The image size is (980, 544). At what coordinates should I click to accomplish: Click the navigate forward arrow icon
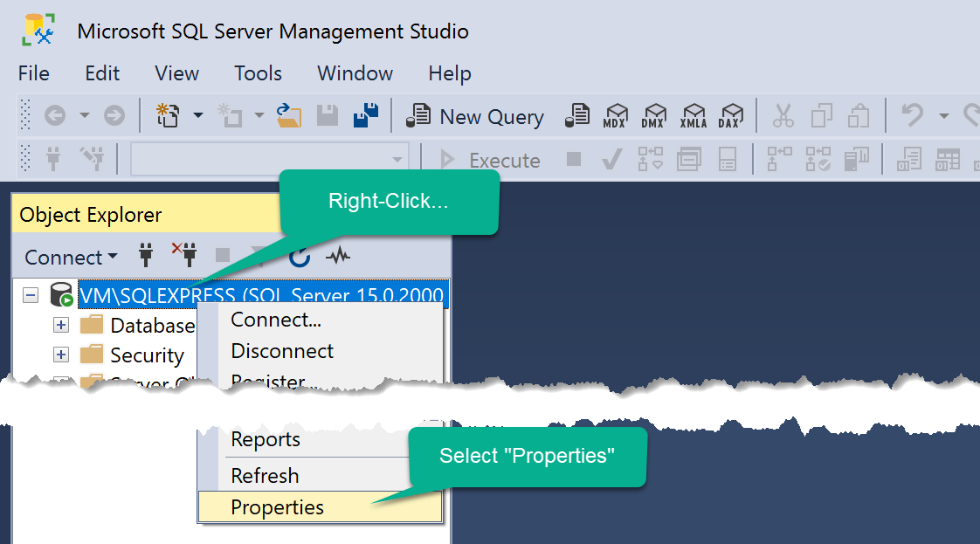point(114,115)
